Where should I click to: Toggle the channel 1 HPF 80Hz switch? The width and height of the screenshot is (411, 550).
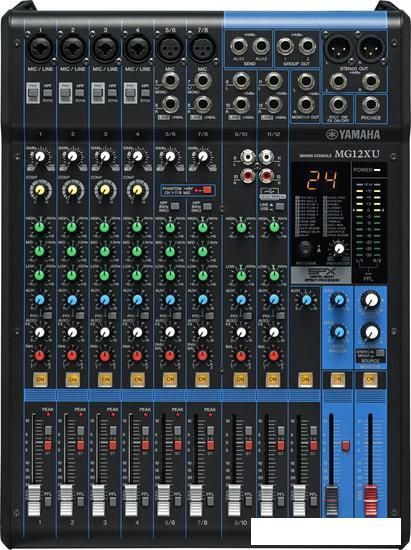(x=47, y=93)
